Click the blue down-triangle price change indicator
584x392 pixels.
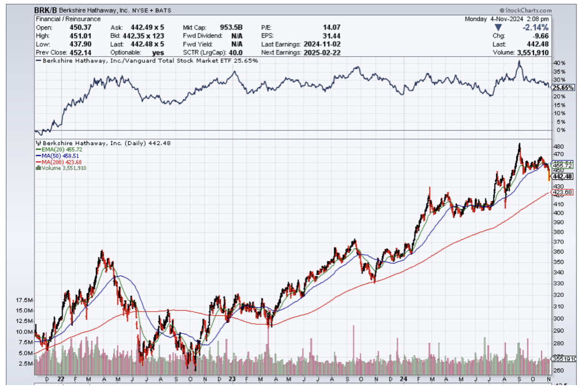[x=498, y=28]
